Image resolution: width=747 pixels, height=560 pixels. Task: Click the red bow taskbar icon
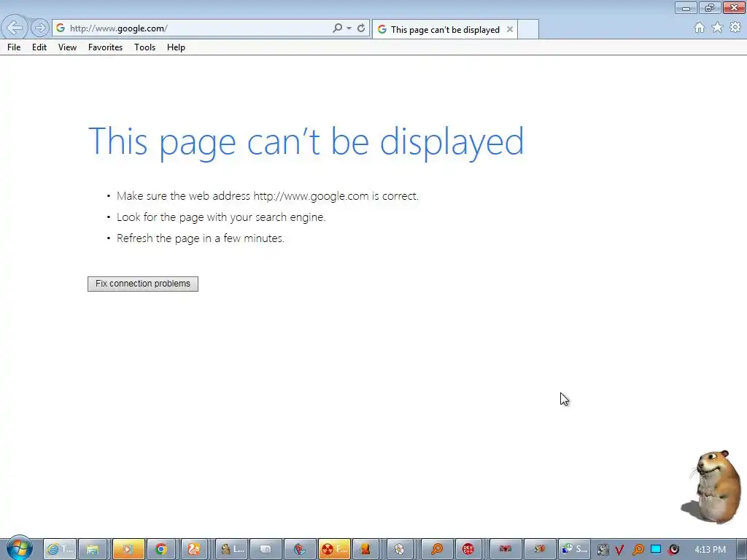tap(506, 549)
